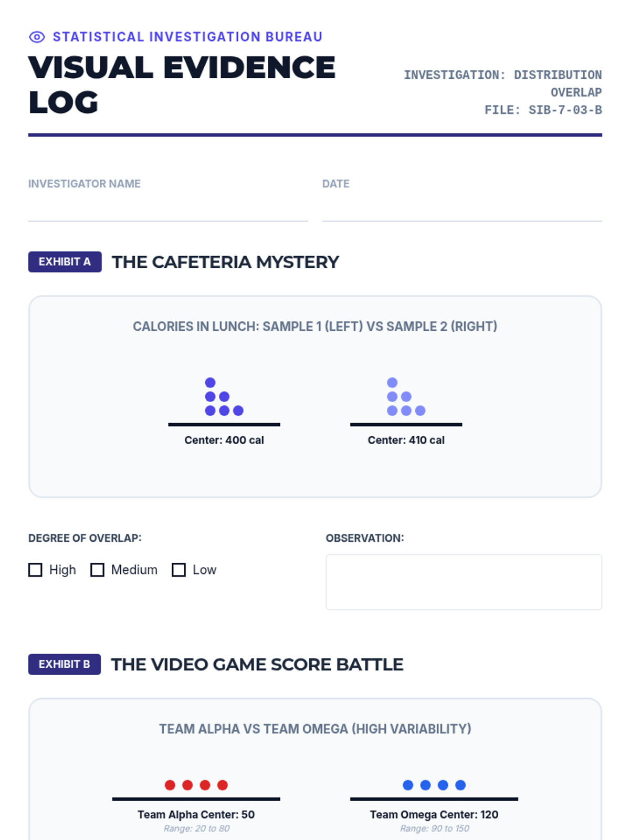Click the eye icon beside Statistical Investigation Bureau

pyautogui.click(x=37, y=37)
